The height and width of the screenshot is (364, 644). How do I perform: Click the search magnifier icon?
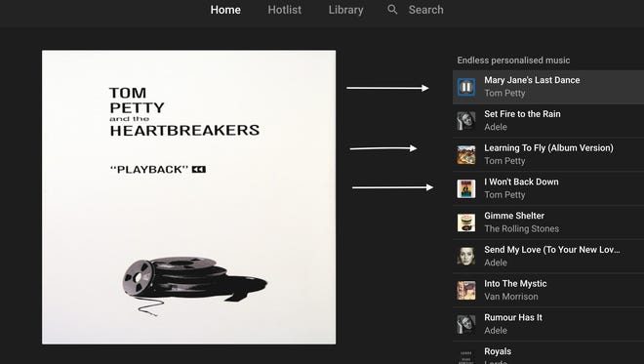click(392, 10)
